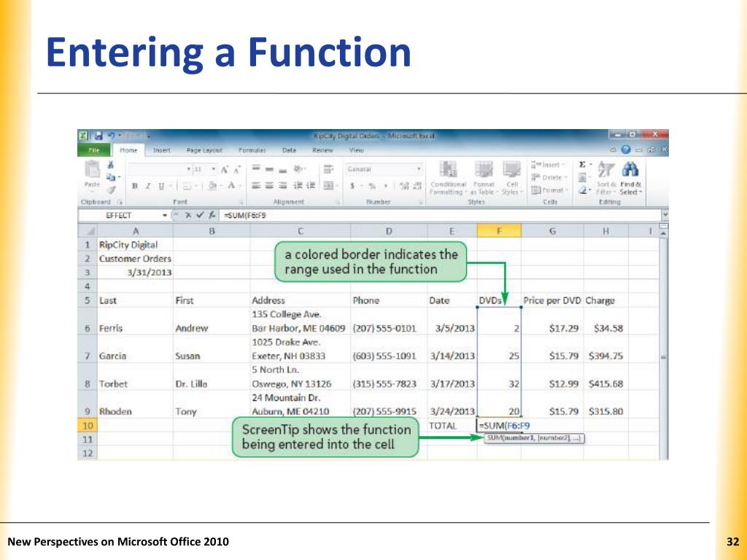The width and height of the screenshot is (747, 560).
Task: Apply Accounting dollar number format
Action: (352, 186)
